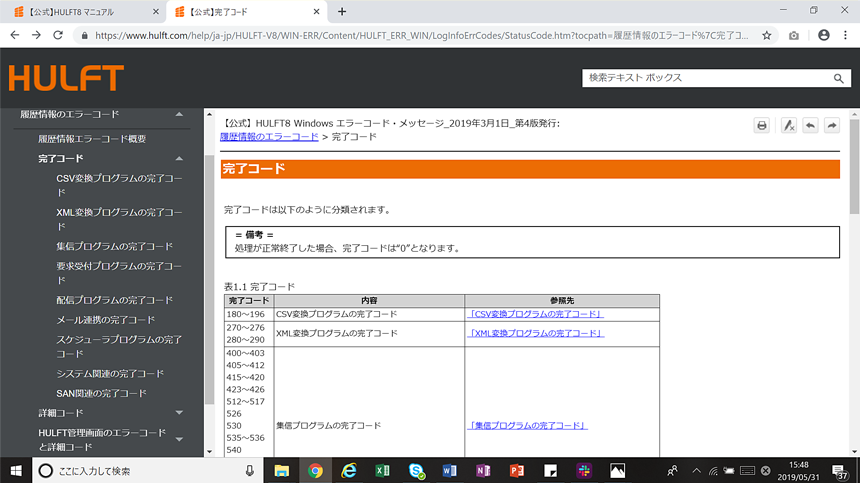Bookmark this page with the star icon
Image resolution: width=860 pixels, height=483 pixels.
tap(767, 34)
